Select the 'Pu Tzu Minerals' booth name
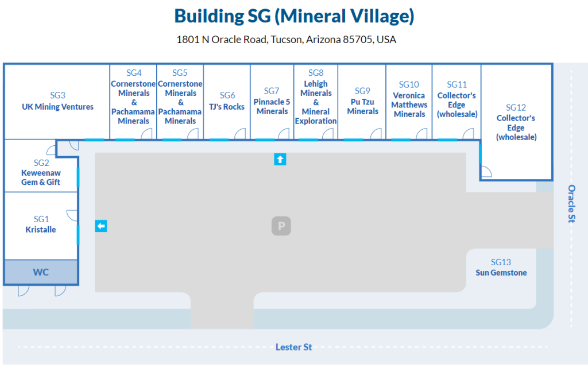The image size is (588, 368). point(362,106)
